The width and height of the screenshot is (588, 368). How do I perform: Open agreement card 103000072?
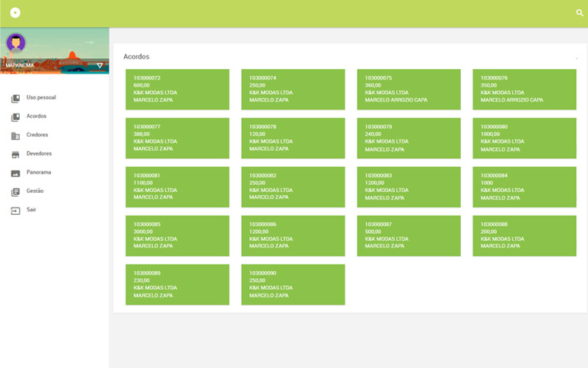point(177,89)
